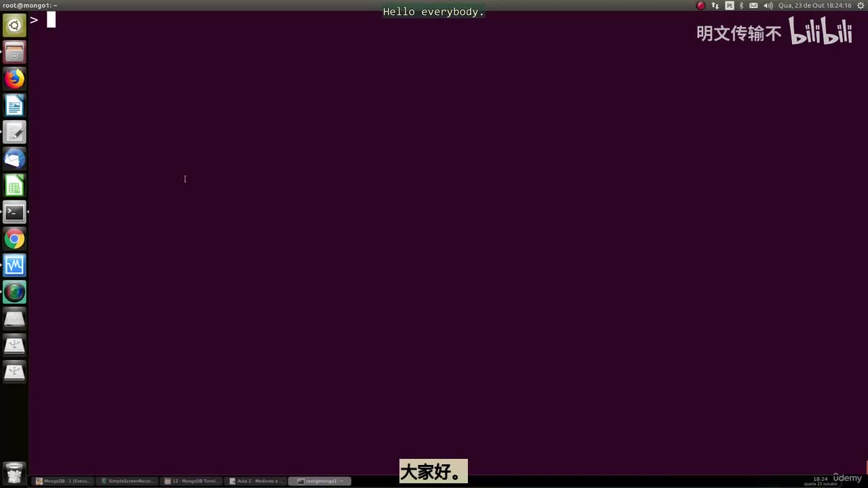Open the text editor dock icon

[14, 132]
